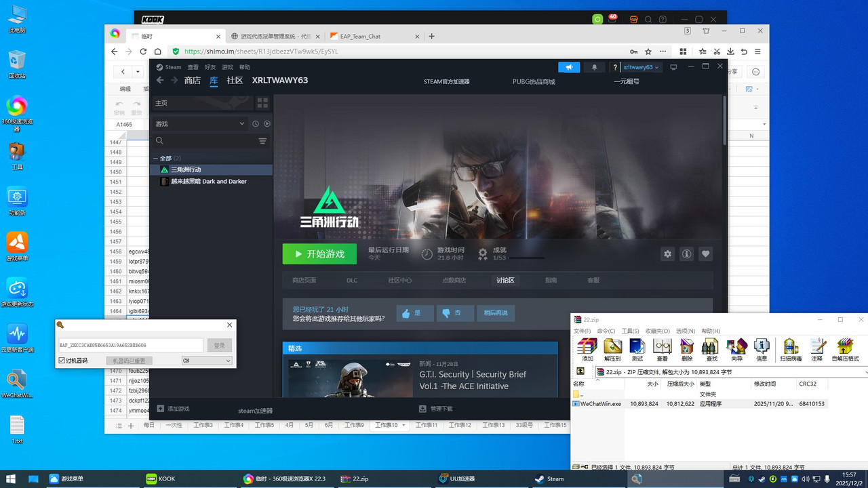Click the 否 thumbs-down button
Screen dimensions: 868x488
coord(455,313)
